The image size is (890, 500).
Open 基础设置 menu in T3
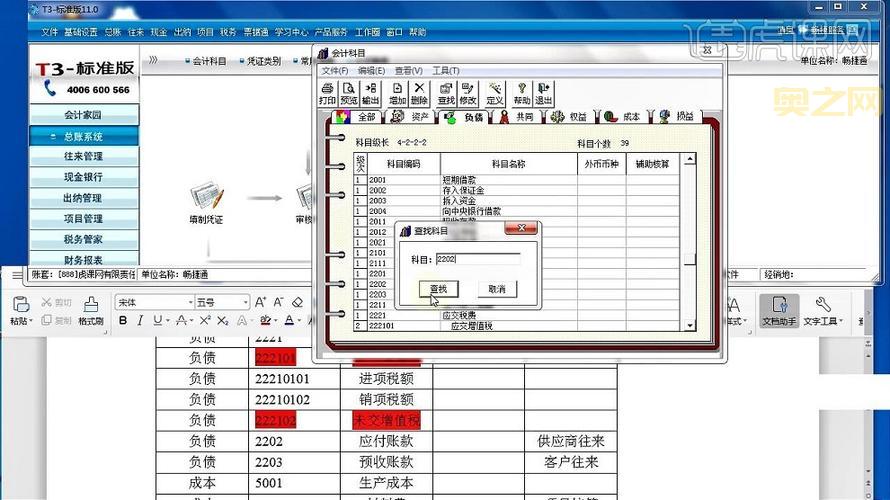[x=81, y=32]
